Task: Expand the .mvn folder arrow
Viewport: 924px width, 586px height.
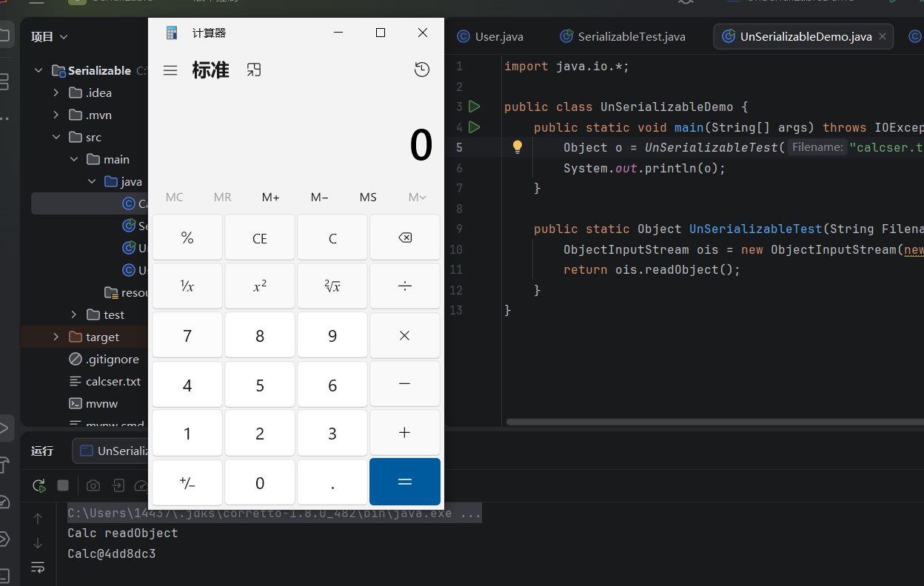Action: tap(56, 115)
